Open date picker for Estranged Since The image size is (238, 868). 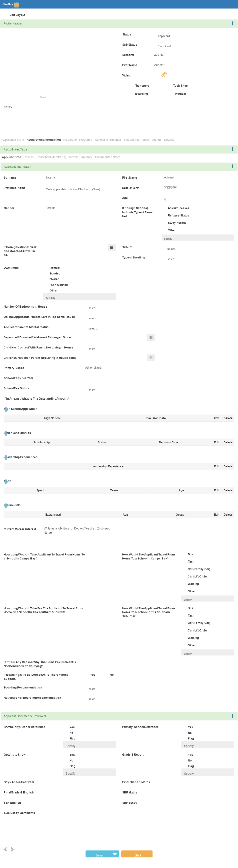click(151, 337)
